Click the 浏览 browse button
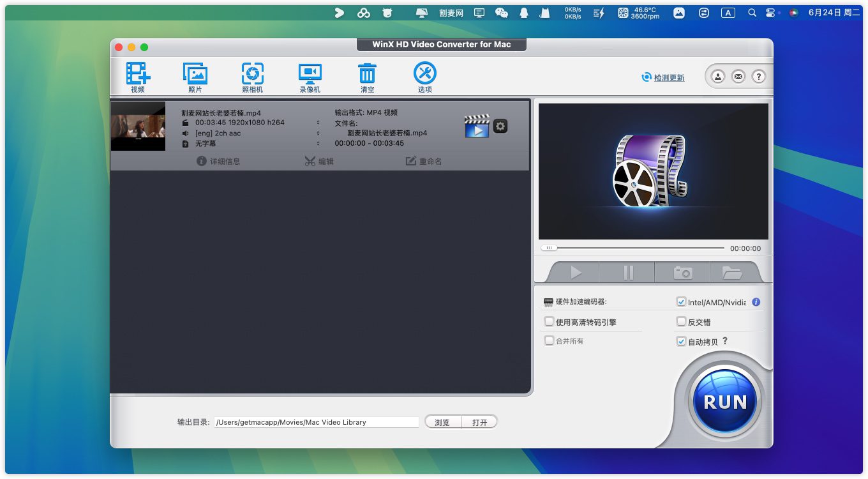Screen dimensions: 868x479 [442, 422]
